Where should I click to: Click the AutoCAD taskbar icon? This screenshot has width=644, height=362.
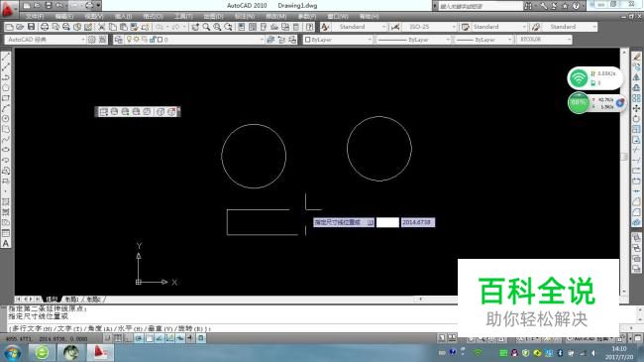point(100,352)
